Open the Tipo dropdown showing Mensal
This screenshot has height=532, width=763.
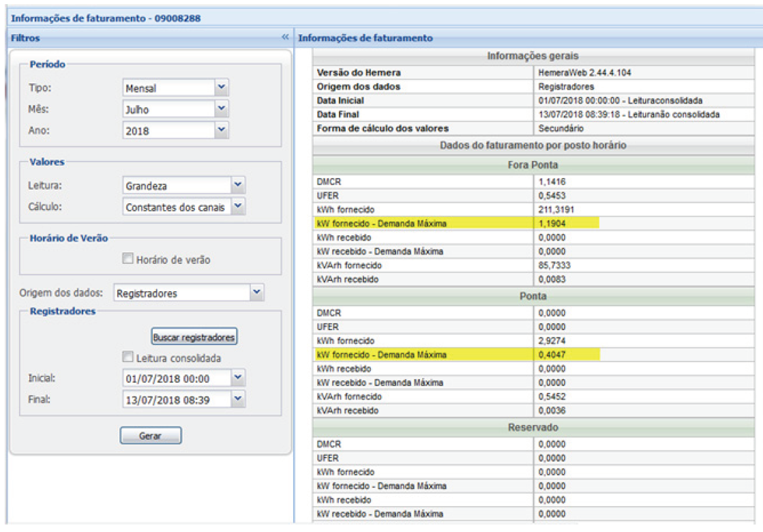pyautogui.click(x=221, y=87)
